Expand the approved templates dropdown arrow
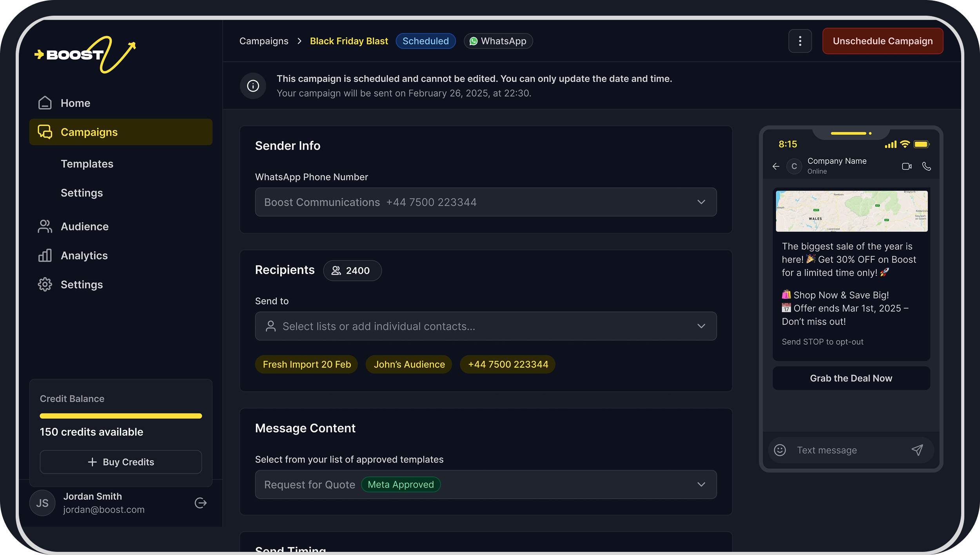The width and height of the screenshot is (980, 555). click(701, 484)
